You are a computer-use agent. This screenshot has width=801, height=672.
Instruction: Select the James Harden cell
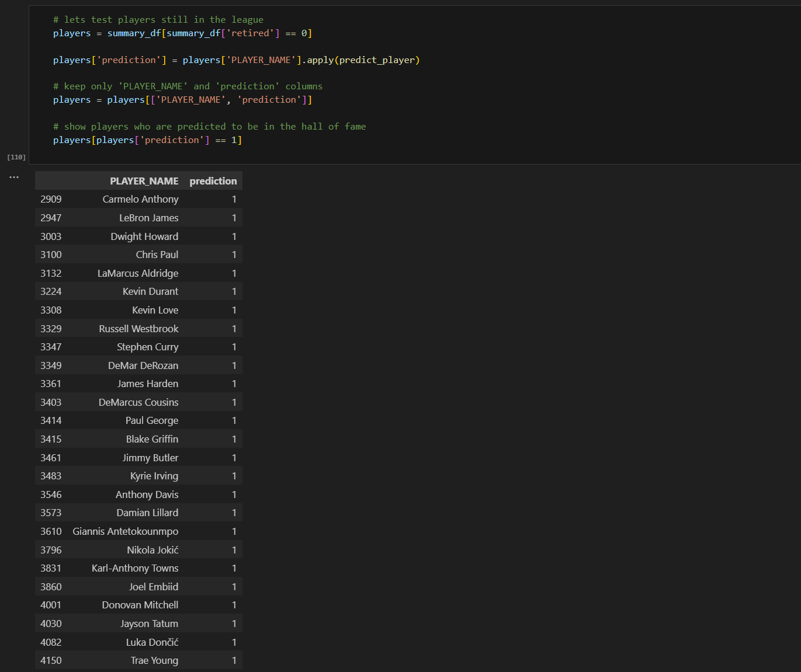[x=148, y=384]
